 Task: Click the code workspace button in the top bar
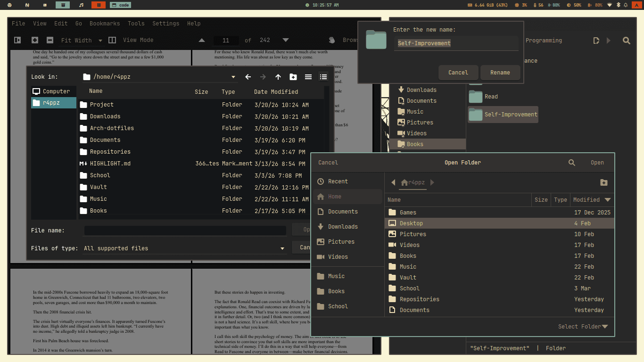click(120, 5)
